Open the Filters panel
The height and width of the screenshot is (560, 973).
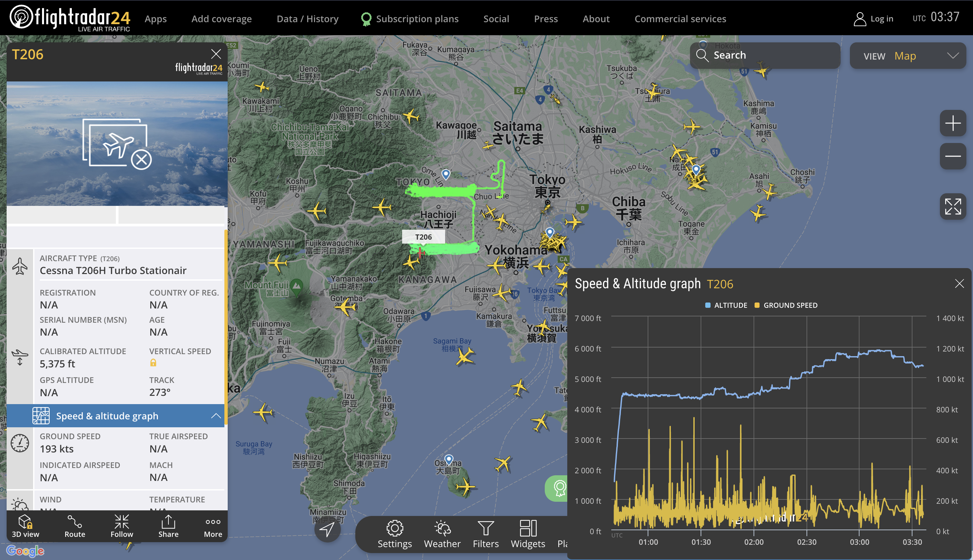pyautogui.click(x=486, y=534)
